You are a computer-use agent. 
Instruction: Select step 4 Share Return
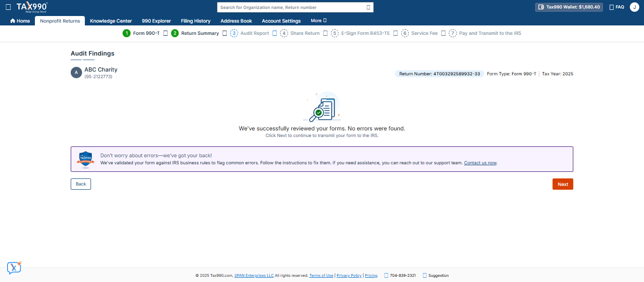pos(300,33)
